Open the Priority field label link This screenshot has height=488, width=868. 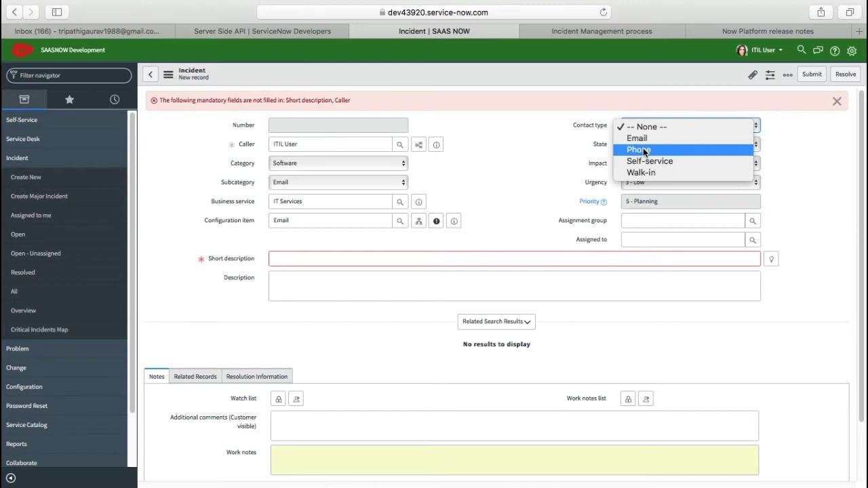click(589, 201)
